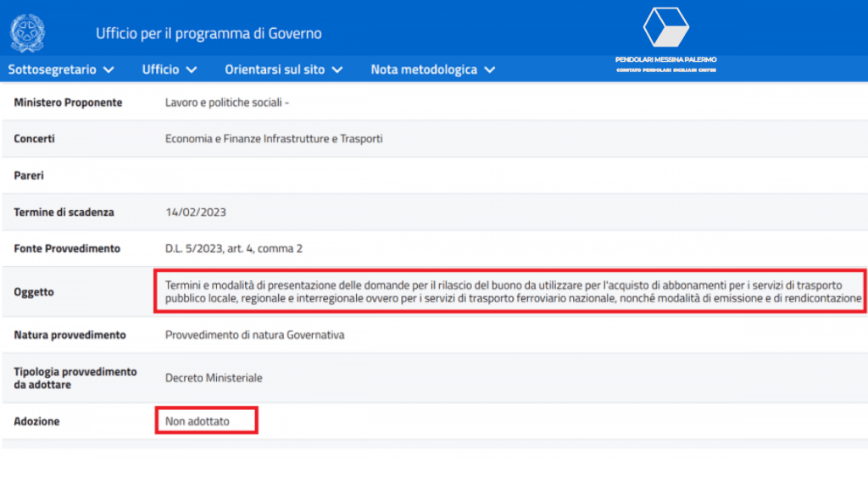Click the Ministero Proponente row label
This screenshot has width=868, height=488.
(68, 103)
